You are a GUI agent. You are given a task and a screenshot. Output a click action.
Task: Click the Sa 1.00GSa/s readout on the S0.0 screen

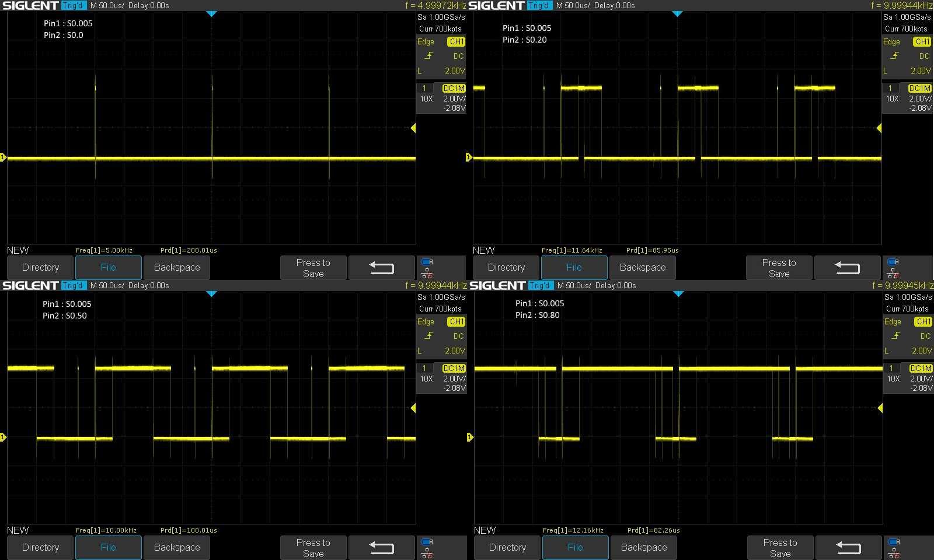point(441,17)
